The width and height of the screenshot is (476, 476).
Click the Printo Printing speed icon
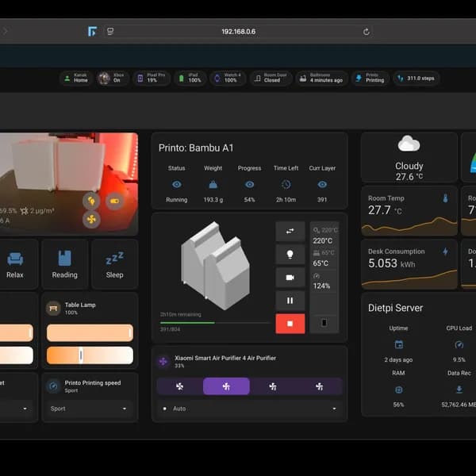[53, 386]
